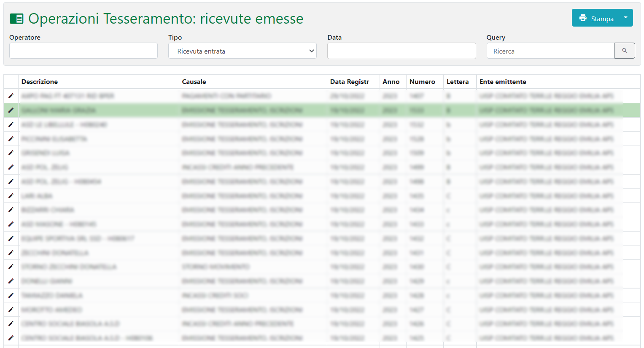Screen dimensions: 644x348
Task: Open the Tipo dropdown showing Ricevuta entrata
Action: [242, 51]
